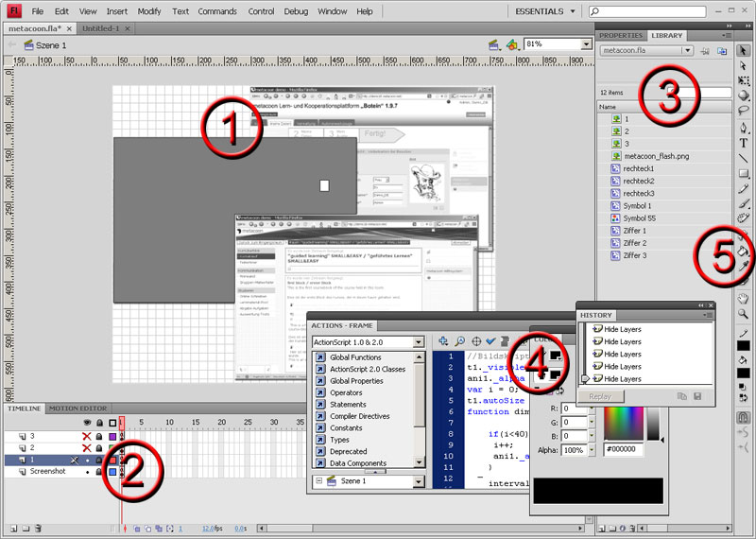Toggle lock on Screenshot layer
Image resolution: width=756 pixels, height=539 pixels.
99,470
